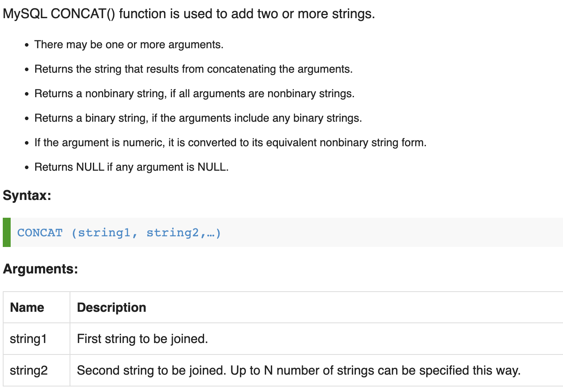Click the "Returns NULL if any argument is NULL" bullet

point(131,167)
